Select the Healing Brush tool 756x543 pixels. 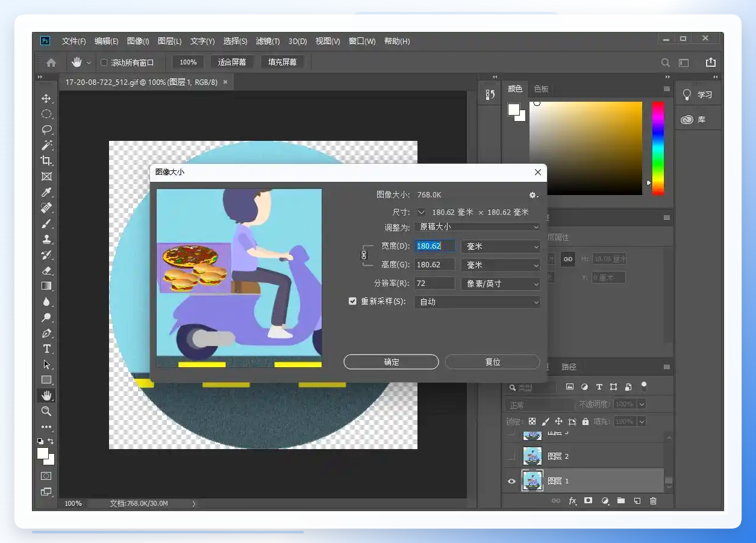pos(46,208)
